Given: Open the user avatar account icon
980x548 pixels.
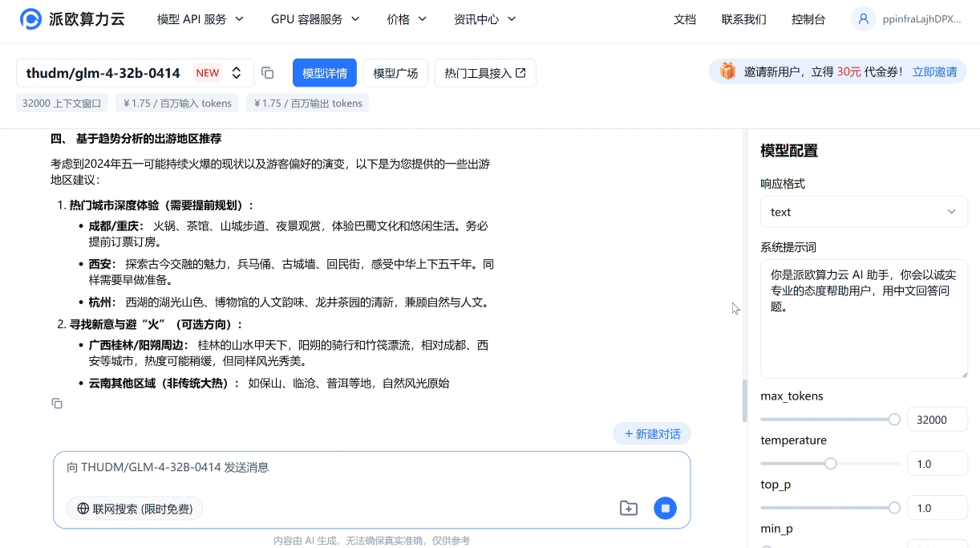Looking at the screenshot, I should (863, 19).
